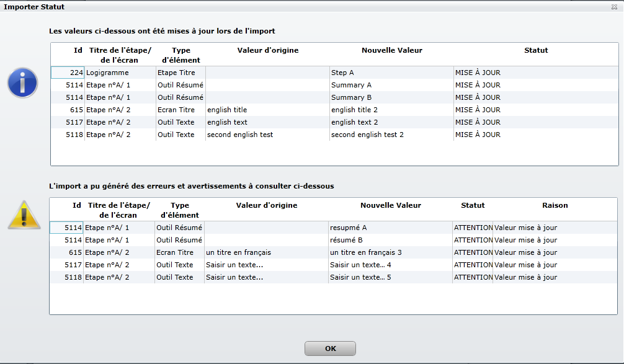This screenshot has width=624, height=364.
Task: Click Valeur d'origine header in lower table
Action: (x=266, y=205)
